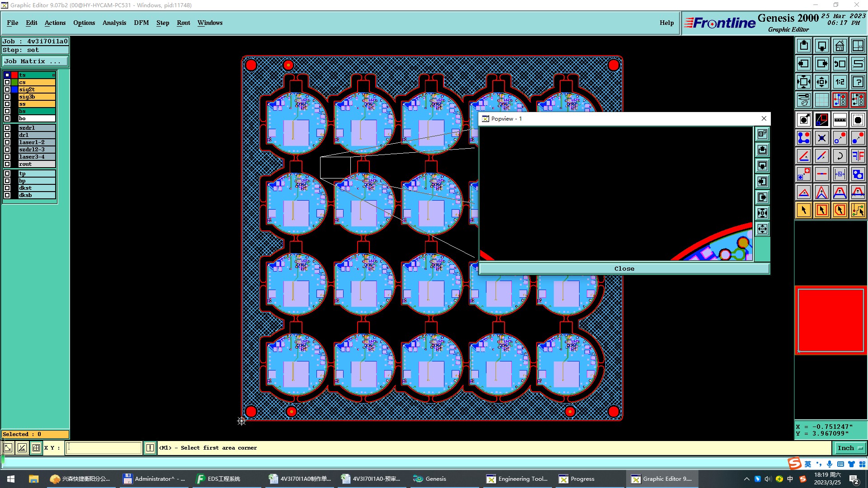Open the Analysis menu

click(114, 23)
